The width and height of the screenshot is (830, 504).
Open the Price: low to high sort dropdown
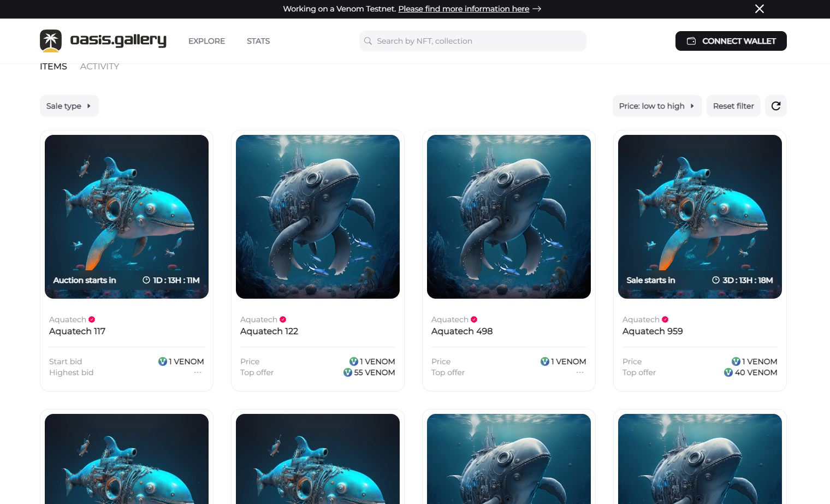coord(657,105)
